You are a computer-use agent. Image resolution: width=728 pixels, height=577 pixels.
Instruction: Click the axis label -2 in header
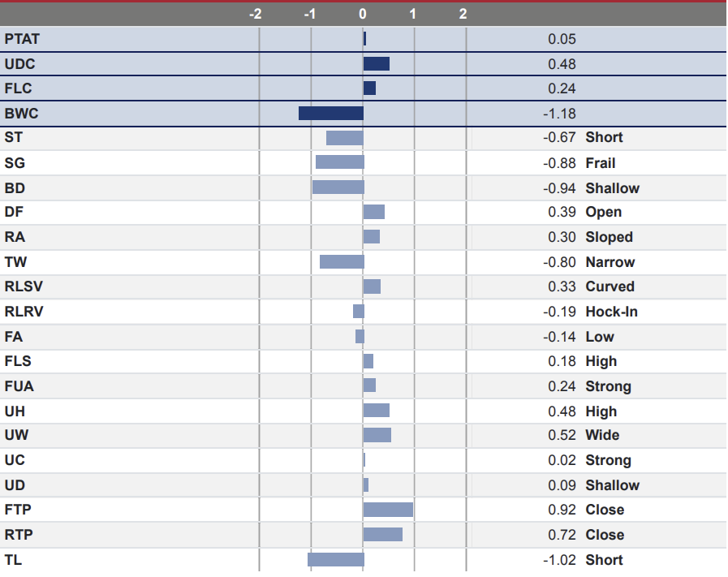coord(255,14)
